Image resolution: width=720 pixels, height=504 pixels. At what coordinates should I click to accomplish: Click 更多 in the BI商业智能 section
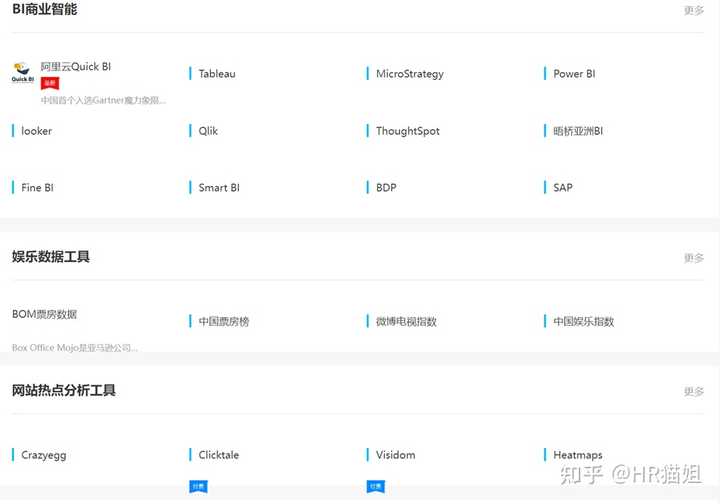click(693, 10)
